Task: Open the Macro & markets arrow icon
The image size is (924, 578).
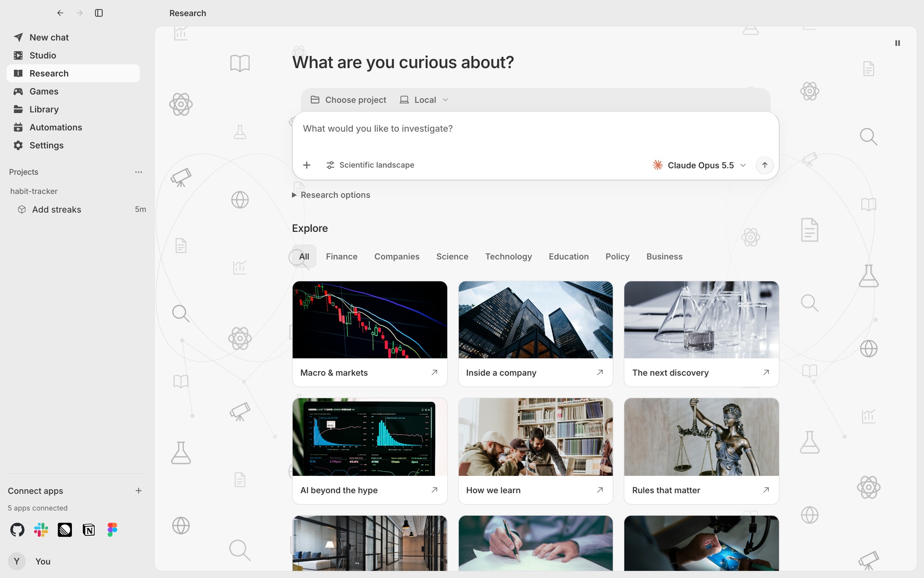Action: tap(434, 372)
